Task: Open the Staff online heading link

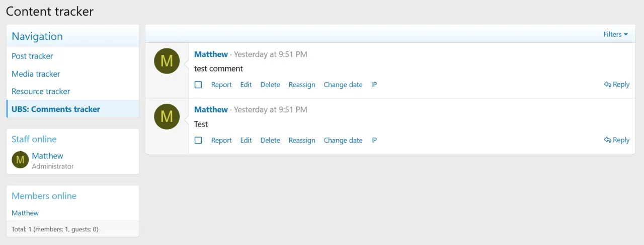Action: coord(34,139)
